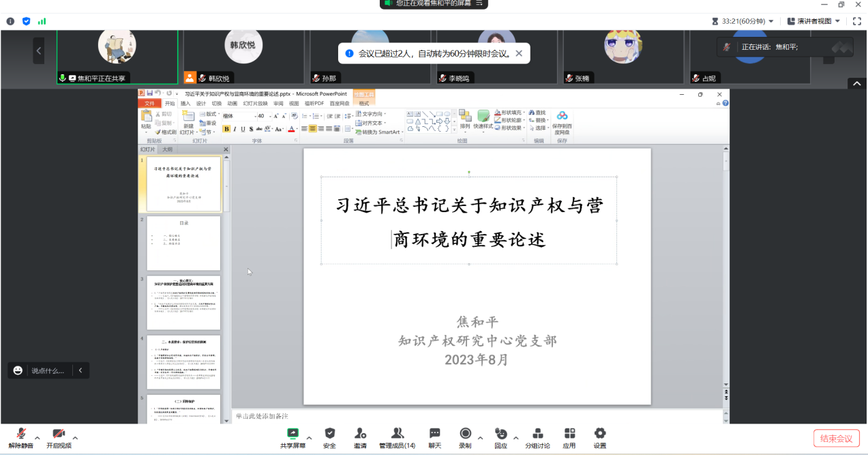This screenshot has width=868, height=455.
Task: Toggle right text alignment in ribbon
Action: [320, 129]
